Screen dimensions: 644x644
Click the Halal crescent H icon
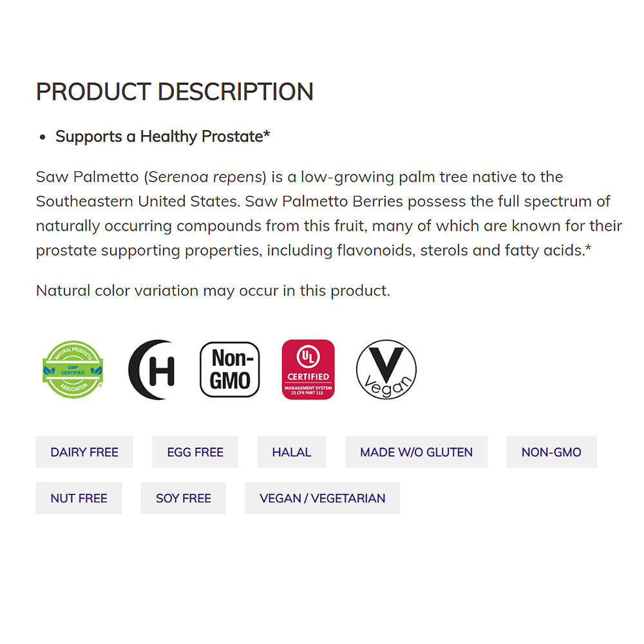[x=151, y=370]
